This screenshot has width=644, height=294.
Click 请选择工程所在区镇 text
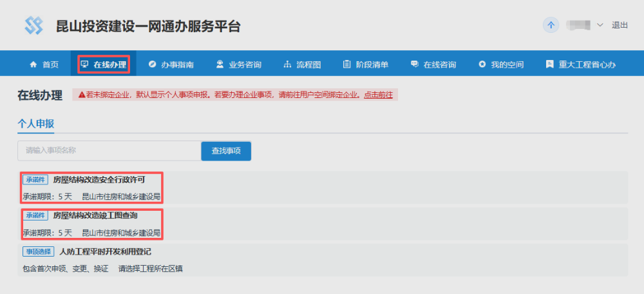tap(151, 269)
